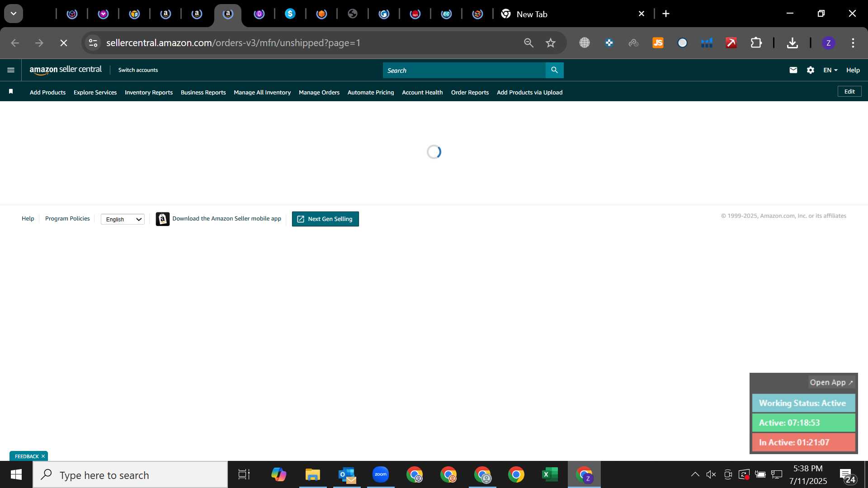The width and height of the screenshot is (868, 488).
Task: Close the New Tab tab
Action: [641, 14]
